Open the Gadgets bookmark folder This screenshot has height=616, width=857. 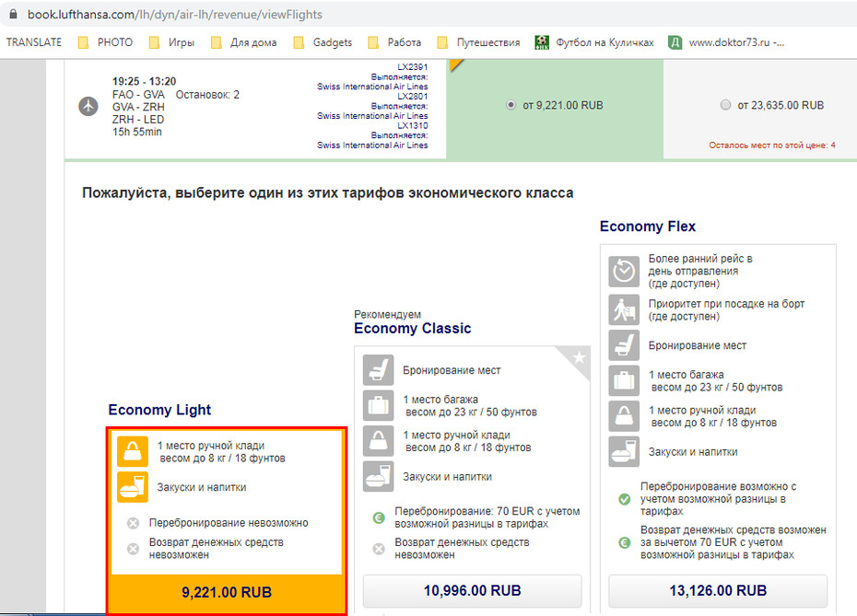323,42
